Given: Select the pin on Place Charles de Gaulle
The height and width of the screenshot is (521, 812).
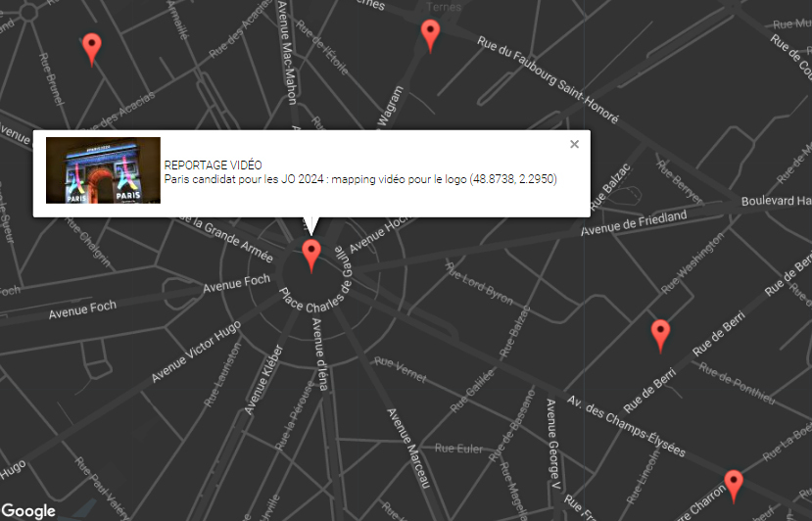Looking at the screenshot, I should (x=311, y=256).
